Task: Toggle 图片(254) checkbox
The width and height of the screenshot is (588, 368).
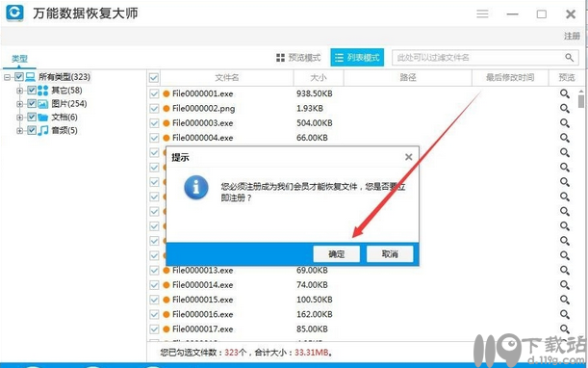Action: (x=32, y=104)
